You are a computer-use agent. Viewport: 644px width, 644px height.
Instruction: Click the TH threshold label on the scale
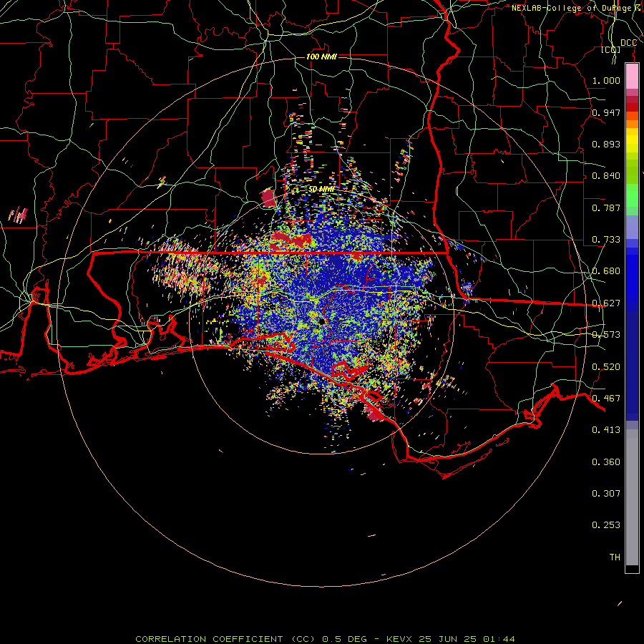(x=615, y=557)
